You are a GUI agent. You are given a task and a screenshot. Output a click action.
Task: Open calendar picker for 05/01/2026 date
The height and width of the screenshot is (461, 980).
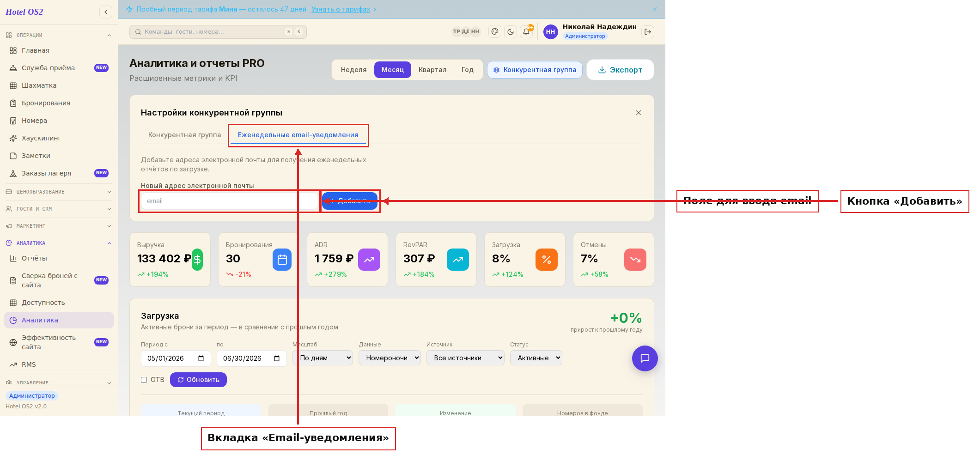(x=201, y=358)
